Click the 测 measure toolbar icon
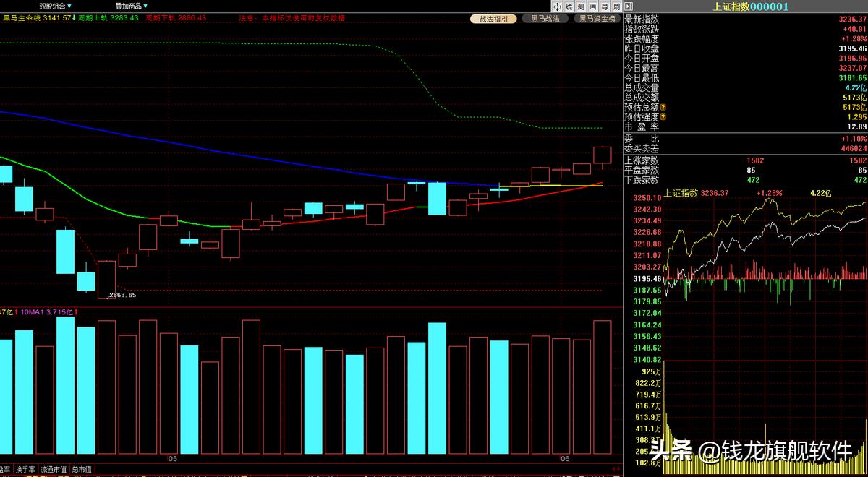 581,7
